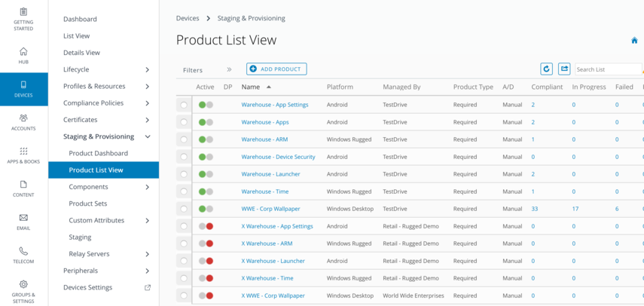
Task: Collapse the Staging & Provisioning section
Action: (x=147, y=136)
